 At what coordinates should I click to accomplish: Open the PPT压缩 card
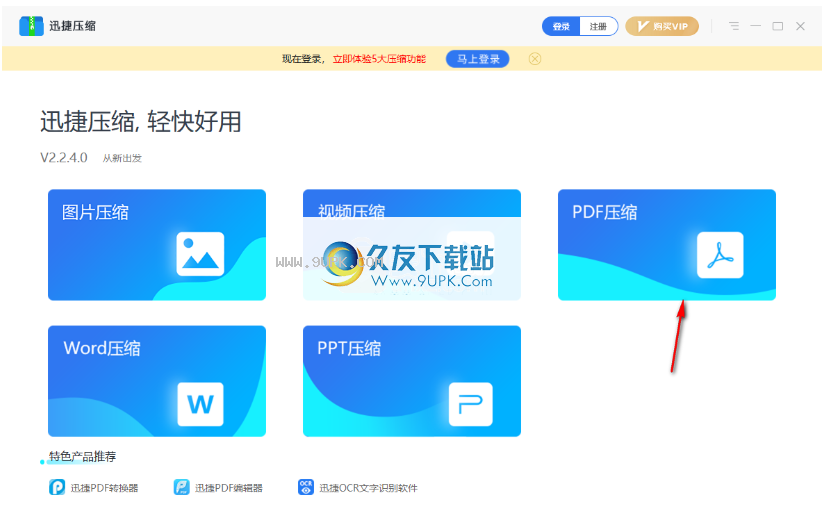tap(412, 381)
